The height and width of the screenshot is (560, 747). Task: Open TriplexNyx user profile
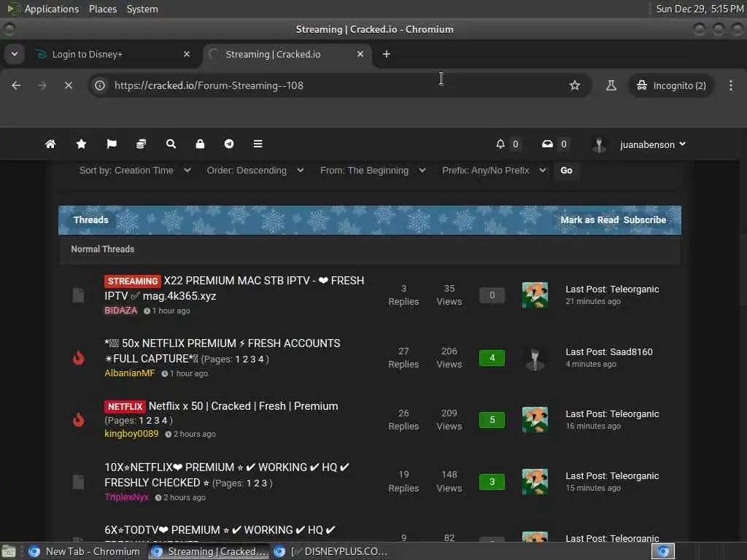point(127,497)
